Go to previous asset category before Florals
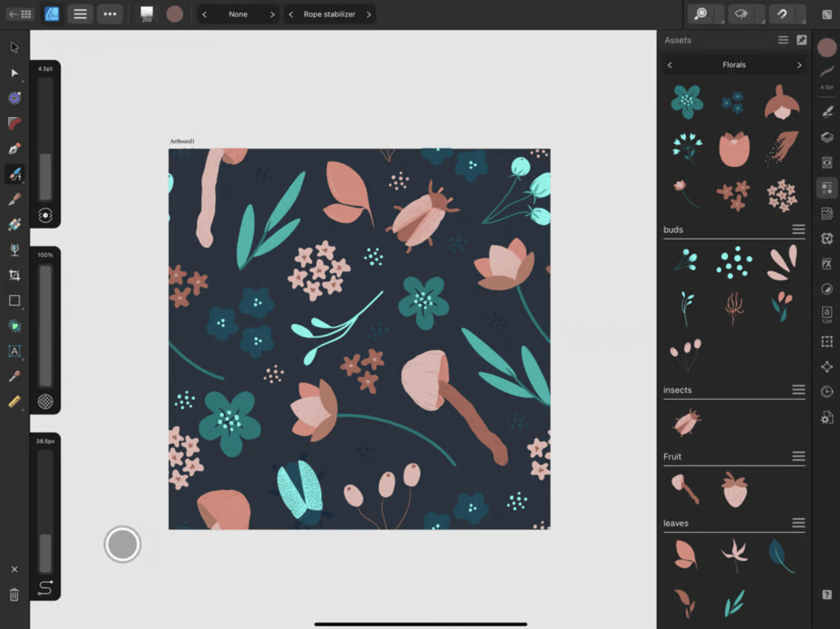840x629 pixels. pos(670,65)
